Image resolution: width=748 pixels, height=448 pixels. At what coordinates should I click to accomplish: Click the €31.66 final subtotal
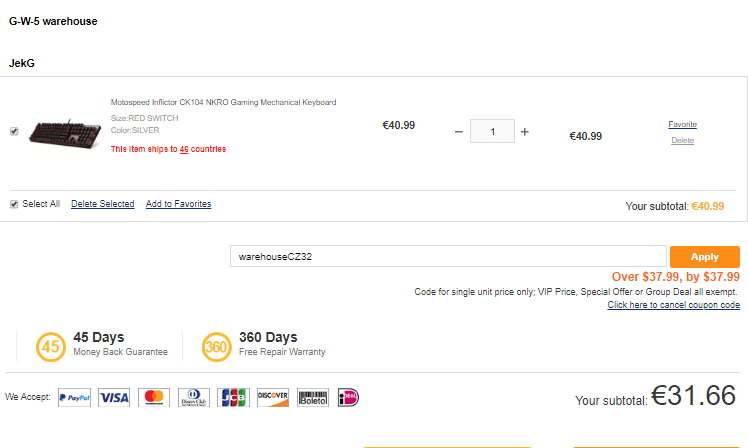coord(694,396)
